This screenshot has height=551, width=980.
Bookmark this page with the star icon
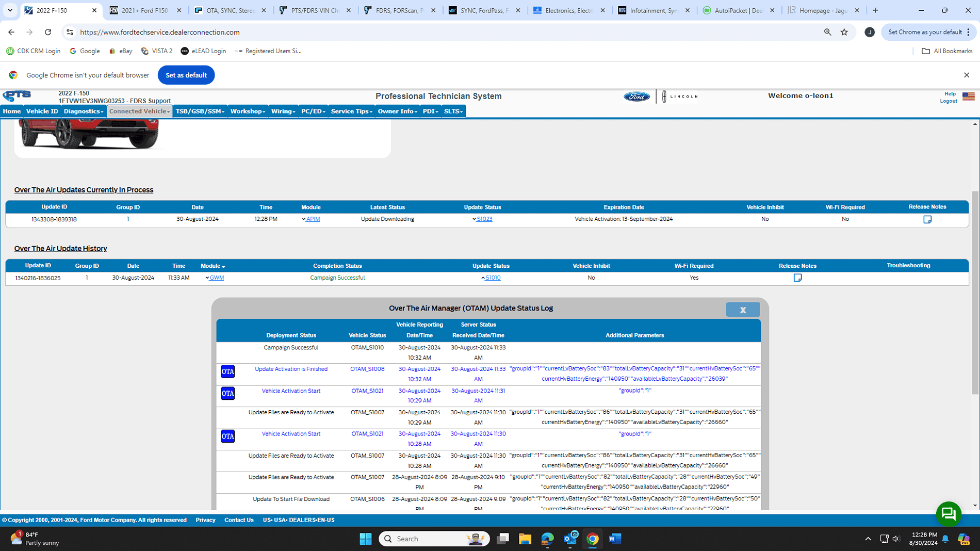pyautogui.click(x=844, y=32)
